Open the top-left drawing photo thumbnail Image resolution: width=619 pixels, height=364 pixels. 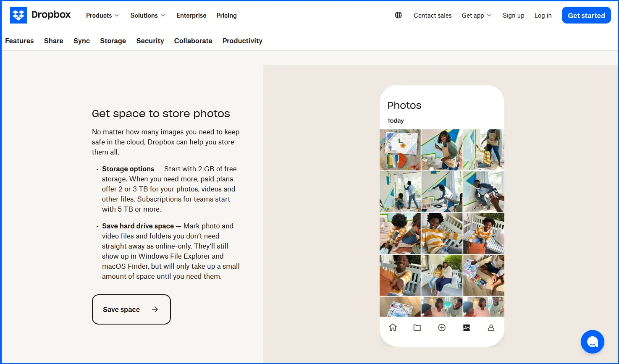pyautogui.click(x=400, y=149)
